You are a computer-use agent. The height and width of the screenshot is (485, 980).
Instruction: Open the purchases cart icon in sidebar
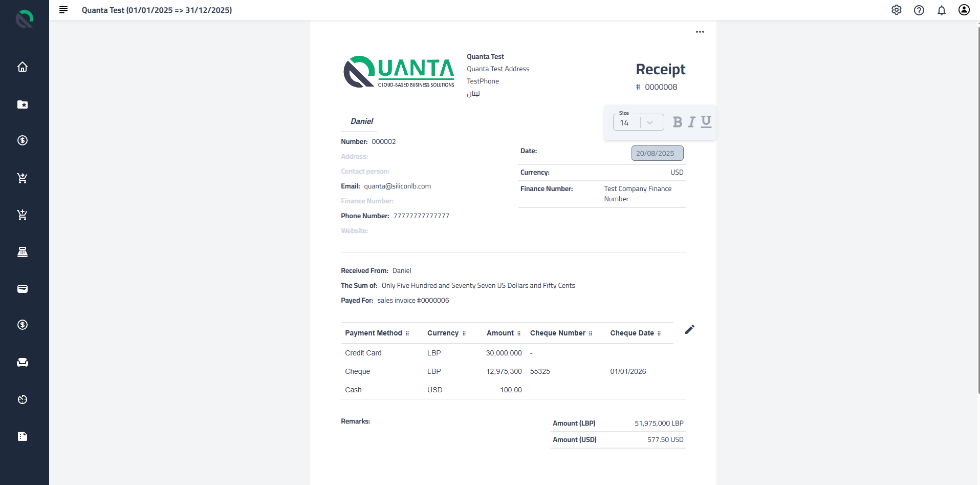(23, 215)
